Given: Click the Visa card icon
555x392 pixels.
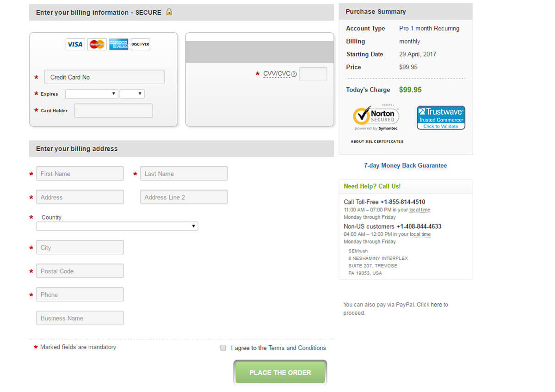Looking at the screenshot, I should 75,44.
